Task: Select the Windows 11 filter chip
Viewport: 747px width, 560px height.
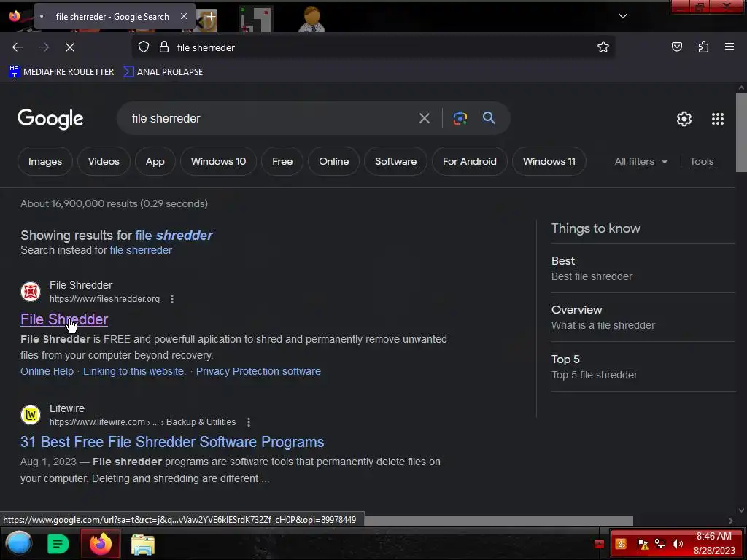Action: click(549, 161)
